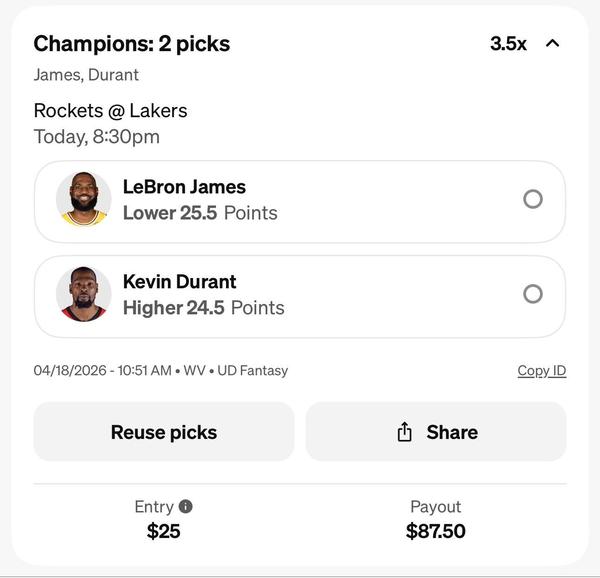Click the Kevin Durant name label
This screenshot has height=578, width=600.
[180, 282]
